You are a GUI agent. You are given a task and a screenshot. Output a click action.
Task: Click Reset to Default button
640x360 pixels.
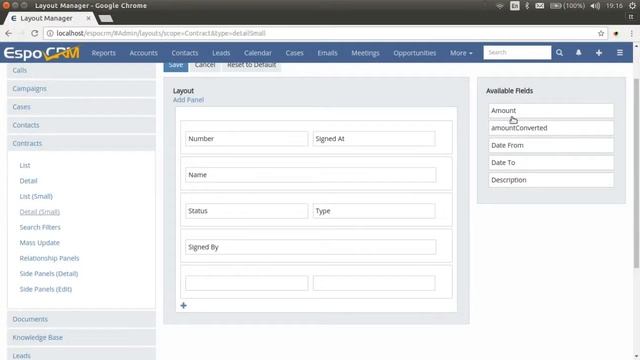(x=251, y=66)
